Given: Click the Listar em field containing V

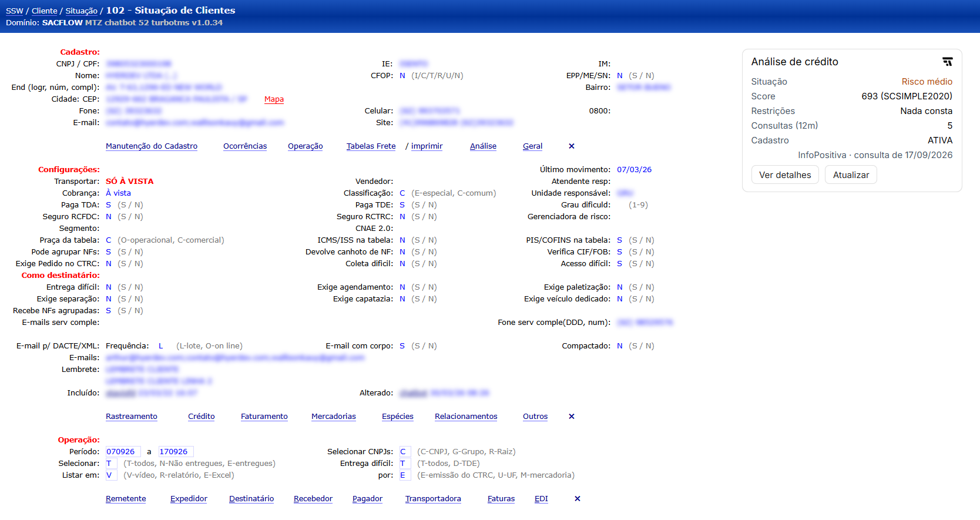Looking at the screenshot, I should (111, 475).
